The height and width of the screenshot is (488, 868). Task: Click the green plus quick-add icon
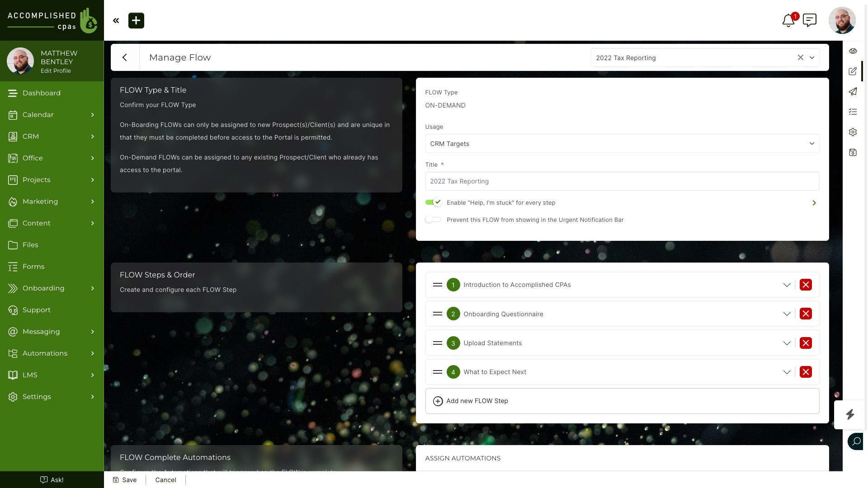(136, 21)
